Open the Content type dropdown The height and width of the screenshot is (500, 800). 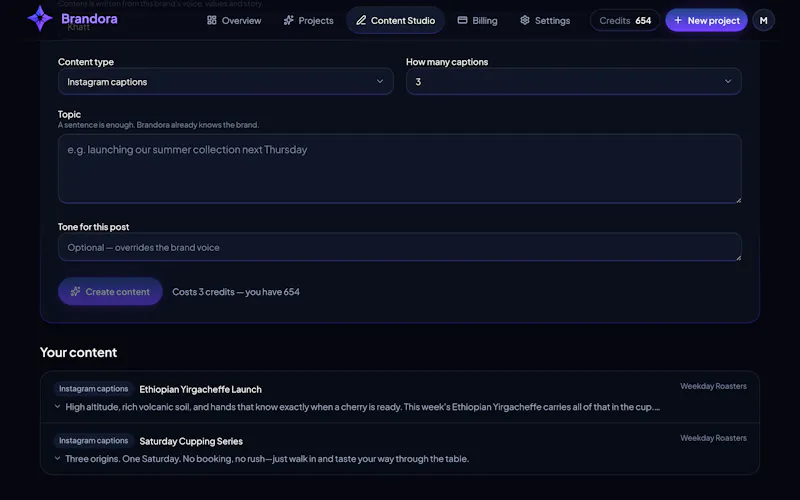point(226,82)
